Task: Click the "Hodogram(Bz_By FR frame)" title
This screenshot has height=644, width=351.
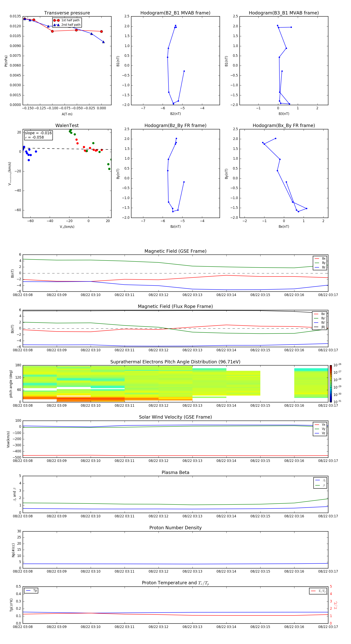Action: 175,125
